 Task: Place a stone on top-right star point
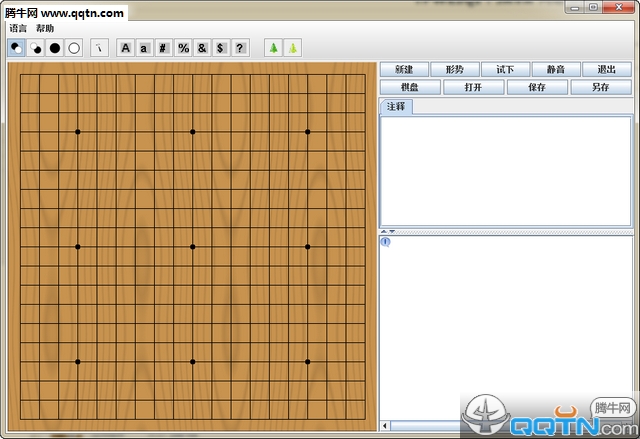click(x=307, y=132)
